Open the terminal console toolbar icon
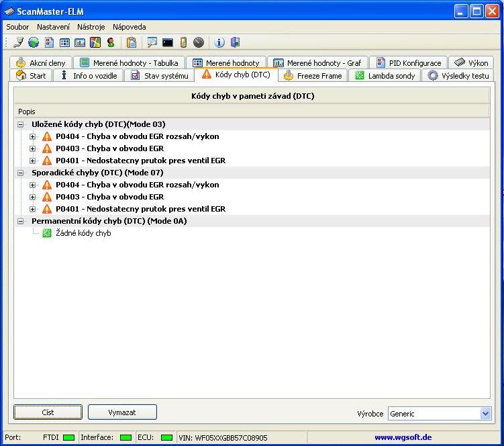 168,42
